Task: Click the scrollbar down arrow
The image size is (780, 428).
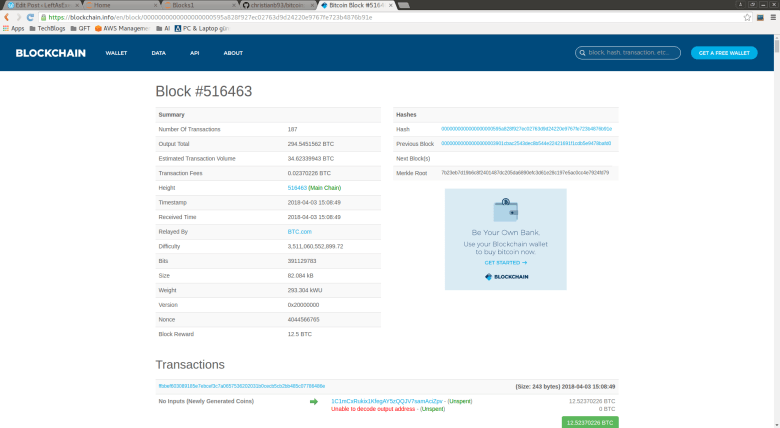Action: pos(777,425)
